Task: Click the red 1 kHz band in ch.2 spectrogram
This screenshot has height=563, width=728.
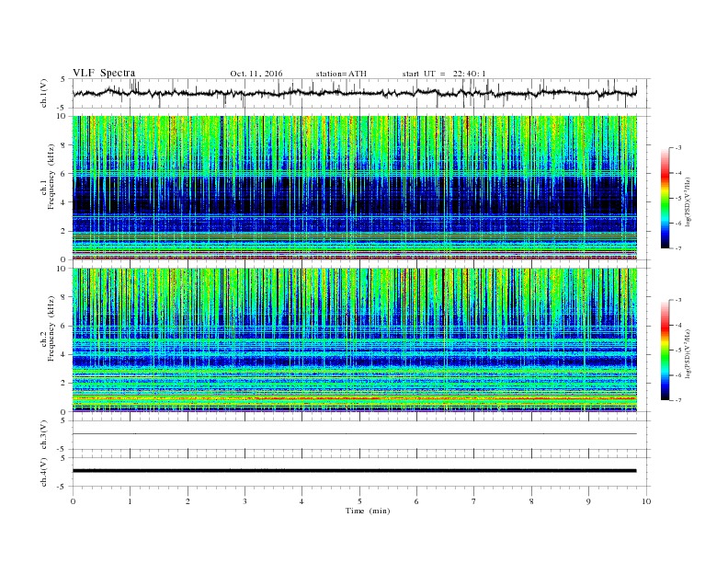Action: (355, 398)
